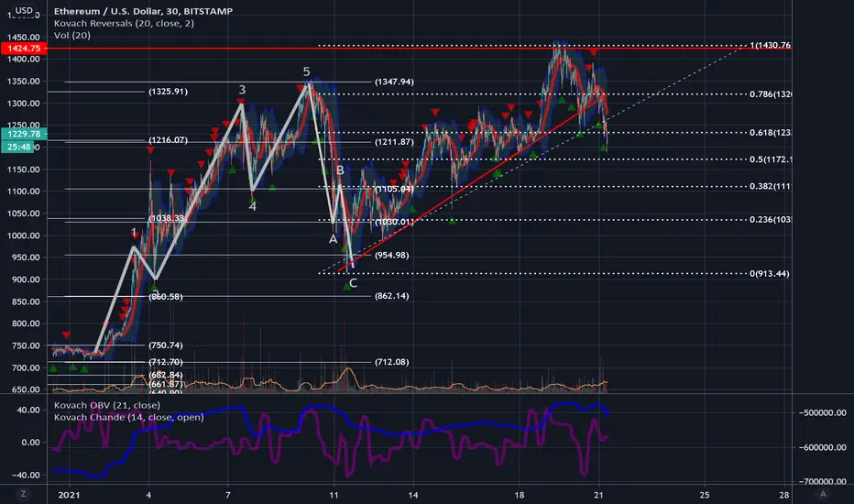This screenshot has height=504, width=854.
Task: Click the 1350.00 price axis label
Action: coord(24,82)
